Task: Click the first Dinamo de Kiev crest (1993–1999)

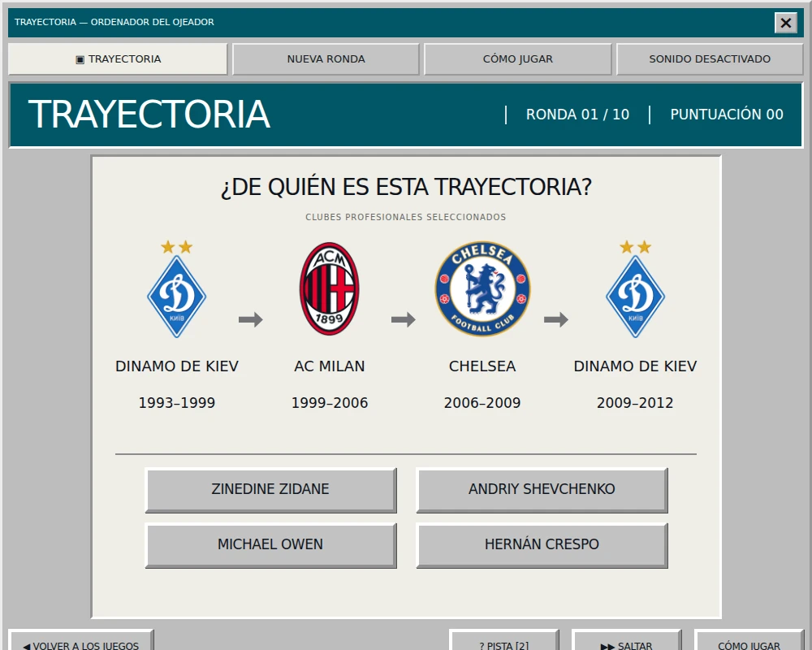Action: [176, 288]
